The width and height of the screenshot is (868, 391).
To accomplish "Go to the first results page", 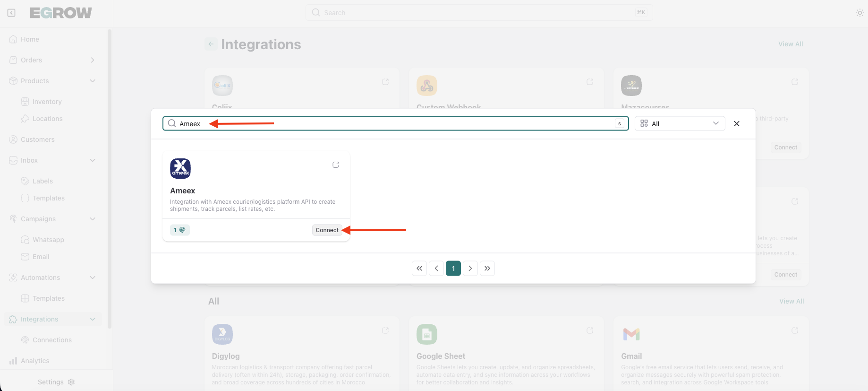I will 419,268.
